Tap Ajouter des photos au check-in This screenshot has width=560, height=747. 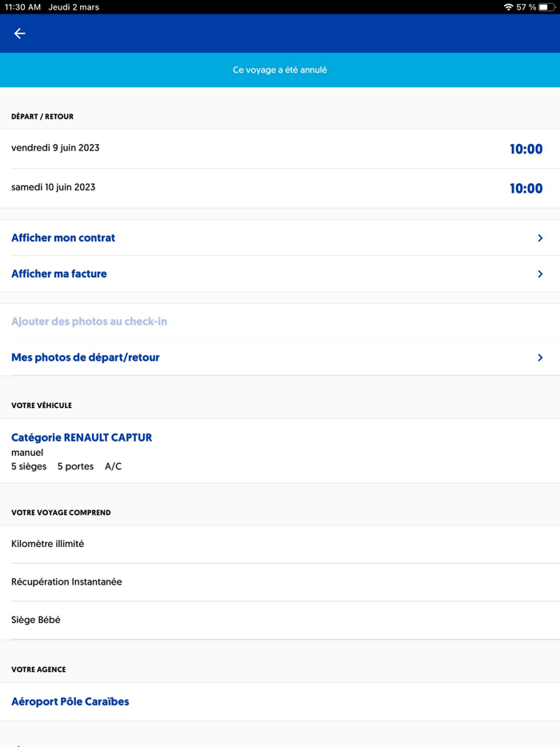pyautogui.click(x=89, y=322)
